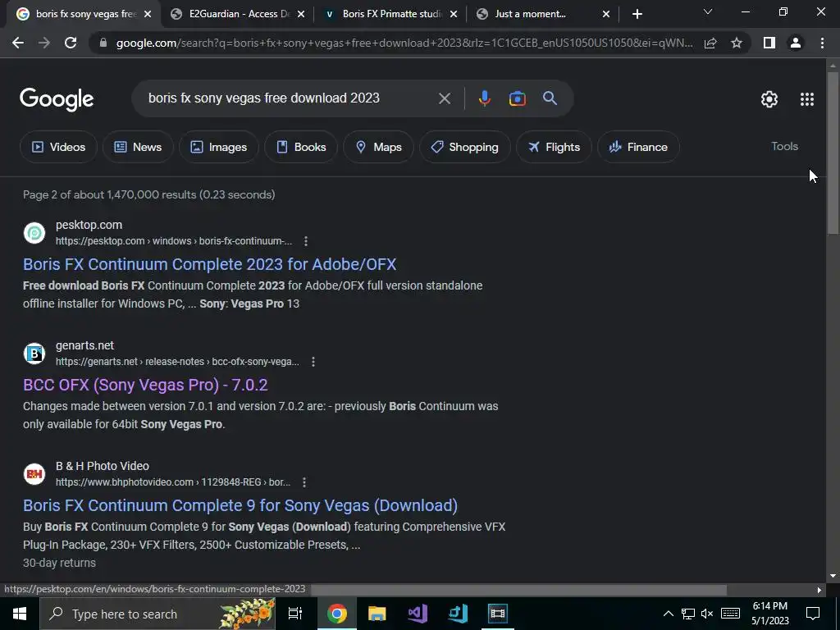Open Task View on taskbar

[x=295, y=614]
